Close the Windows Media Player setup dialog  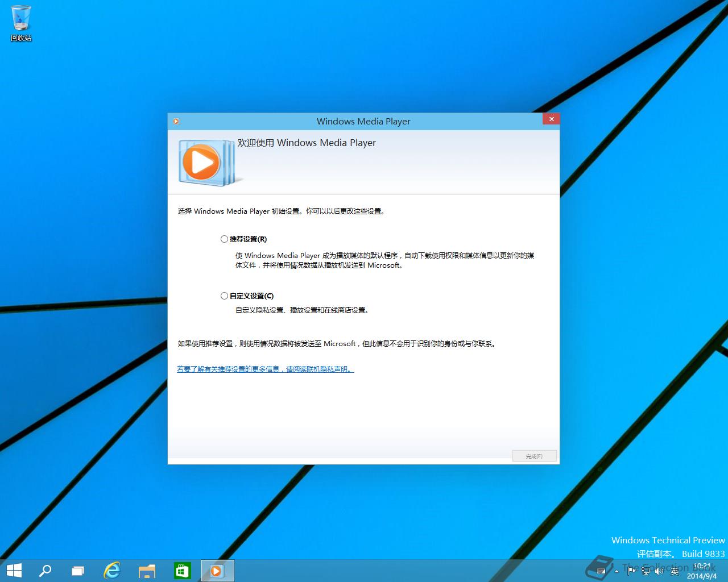pyautogui.click(x=551, y=119)
